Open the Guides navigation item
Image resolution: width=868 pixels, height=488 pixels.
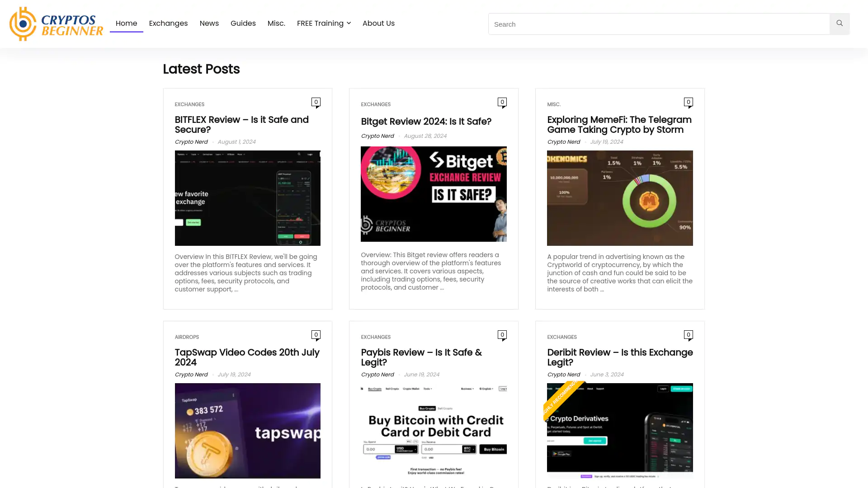click(243, 23)
